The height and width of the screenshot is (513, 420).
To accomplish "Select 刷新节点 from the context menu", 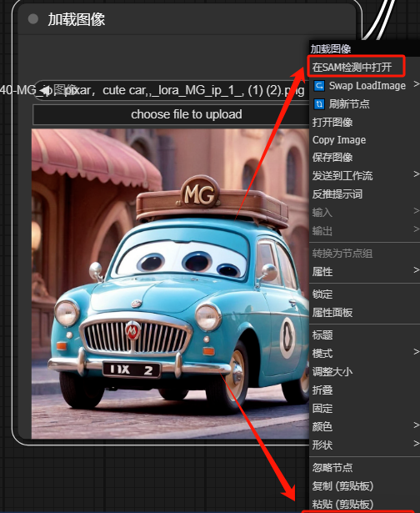I will tap(348, 104).
